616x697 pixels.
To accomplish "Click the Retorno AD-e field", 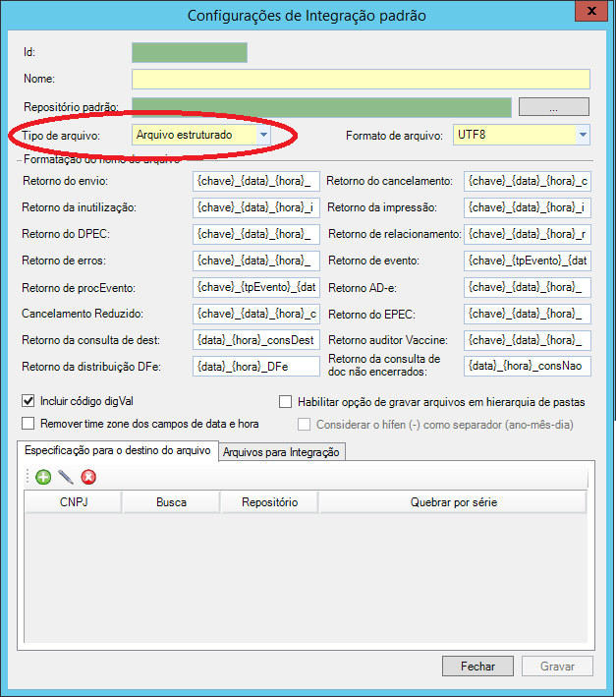I will tap(528, 287).
